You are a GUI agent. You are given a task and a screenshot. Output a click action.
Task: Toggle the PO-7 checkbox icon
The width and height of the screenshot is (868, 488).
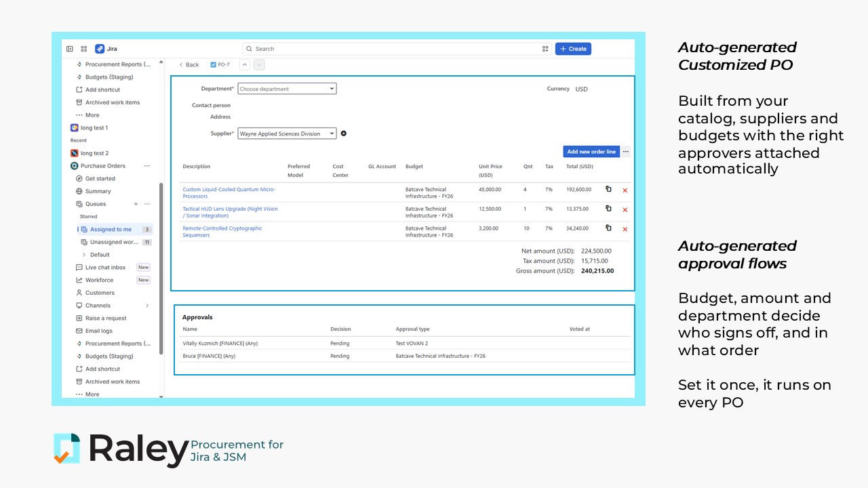[214, 65]
